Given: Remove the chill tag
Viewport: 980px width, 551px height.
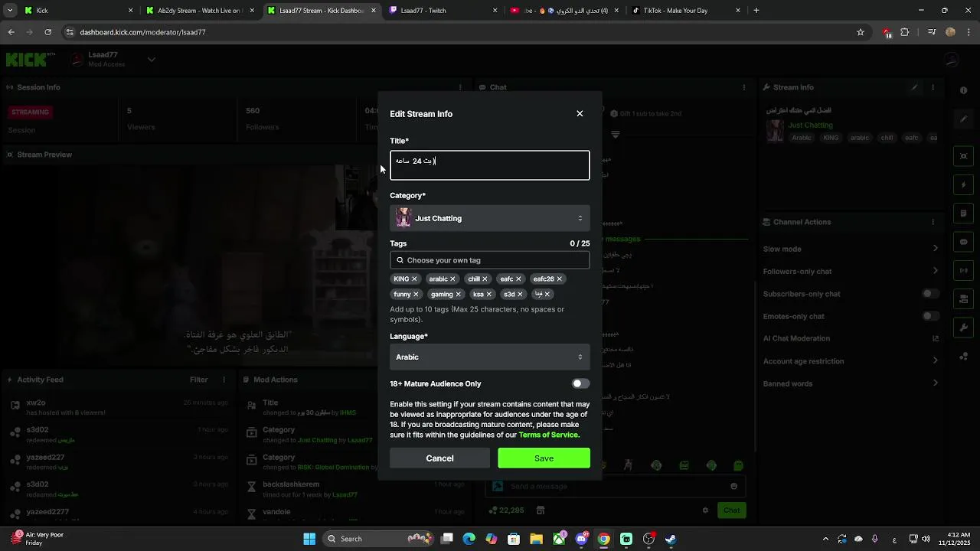Looking at the screenshot, I should 485,279.
